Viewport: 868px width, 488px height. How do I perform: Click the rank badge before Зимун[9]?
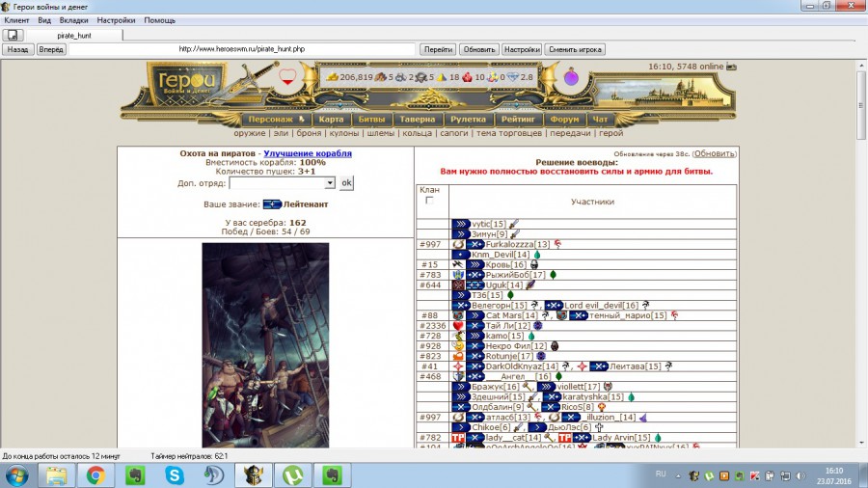pos(460,234)
